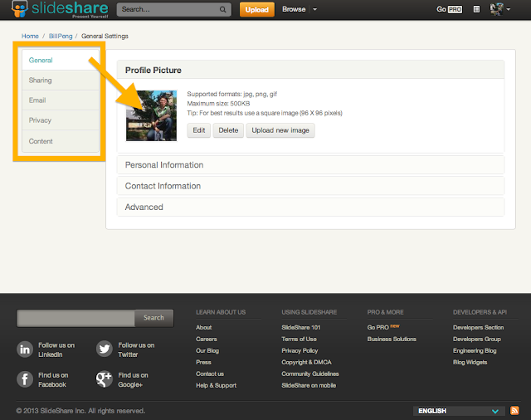Open Copyright & DMCA link

(x=306, y=362)
